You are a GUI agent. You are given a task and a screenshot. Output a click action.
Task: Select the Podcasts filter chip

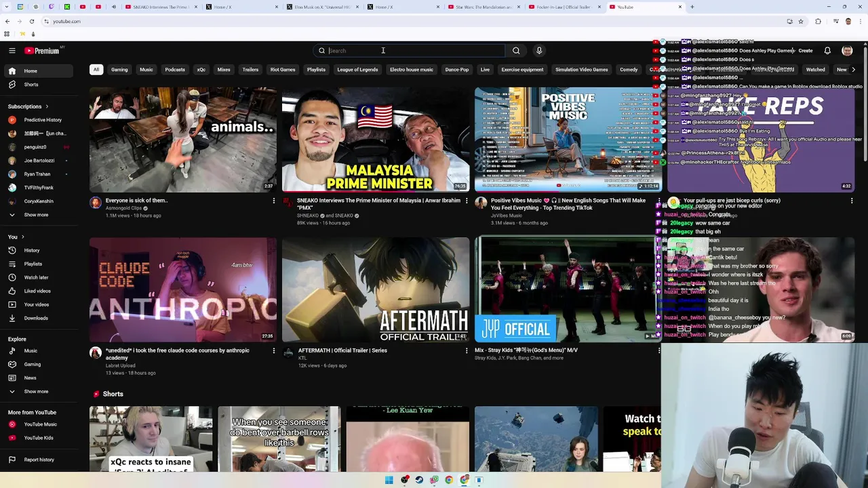point(175,70)
